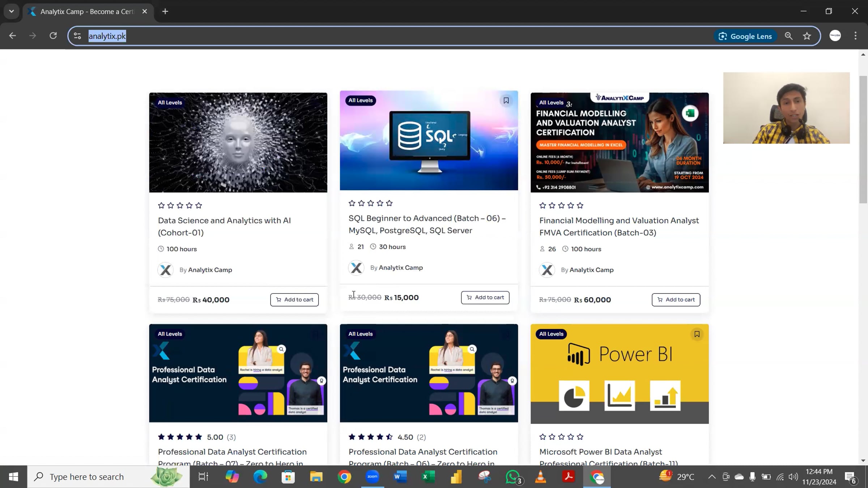868x488 pixels.
Task: Reload the Analytix Camp page
Action: 53,35
